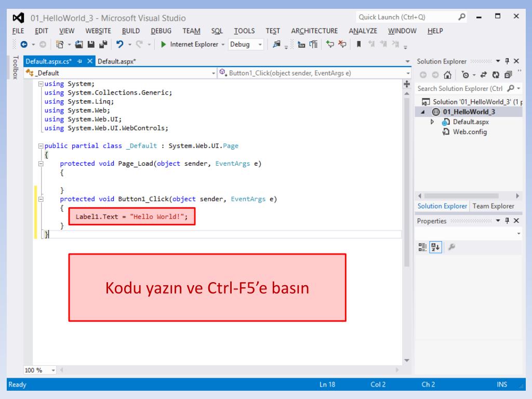This screenshot has height=399, width=532.
Task: Click the magnifier icon in Solution Explorer search
Action: coord(511,88)
